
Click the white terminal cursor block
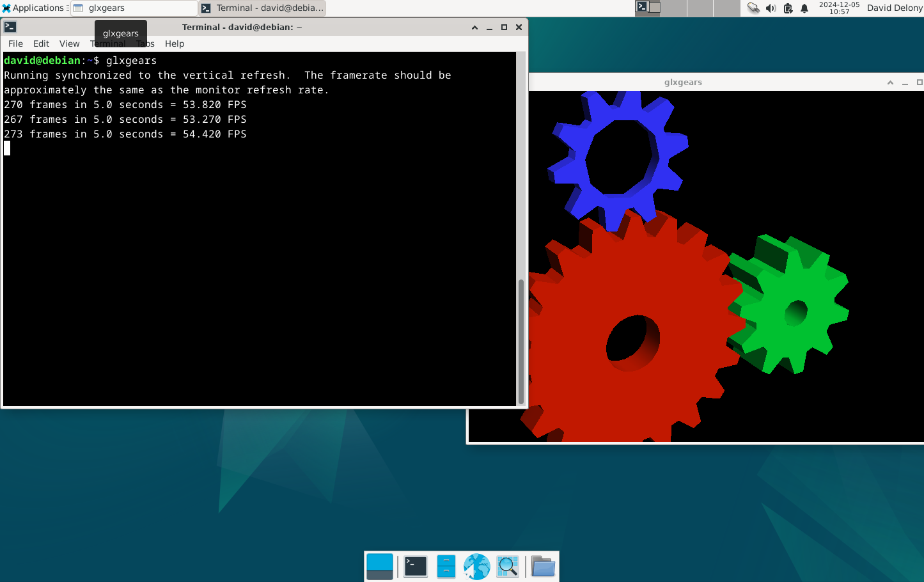pos(7,148)
